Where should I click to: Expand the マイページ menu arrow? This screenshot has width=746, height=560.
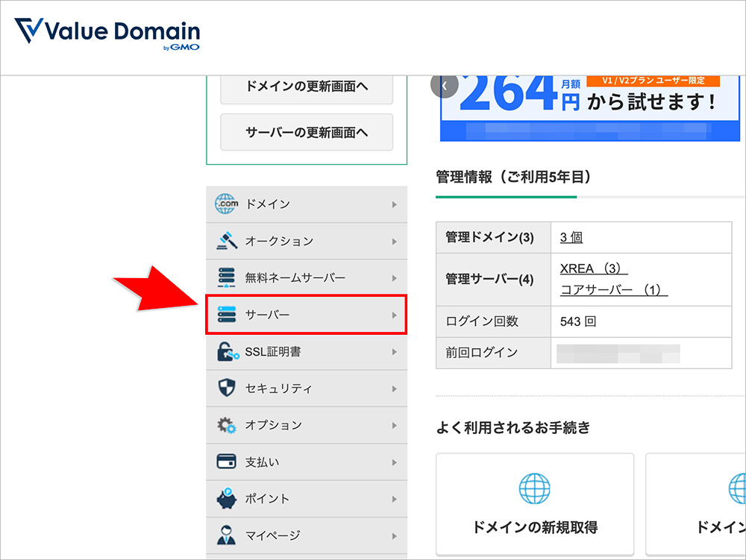[x=395, y=536]
